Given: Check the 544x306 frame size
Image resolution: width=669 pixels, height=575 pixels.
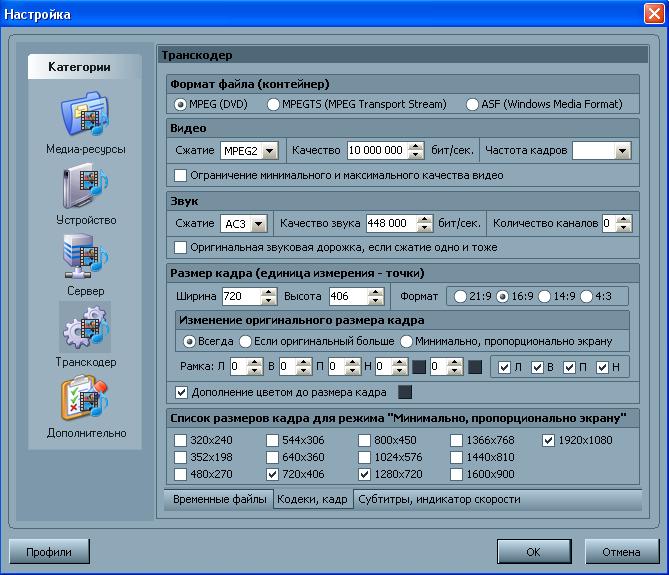Looking at the screenshot, I should pos(272,440).
